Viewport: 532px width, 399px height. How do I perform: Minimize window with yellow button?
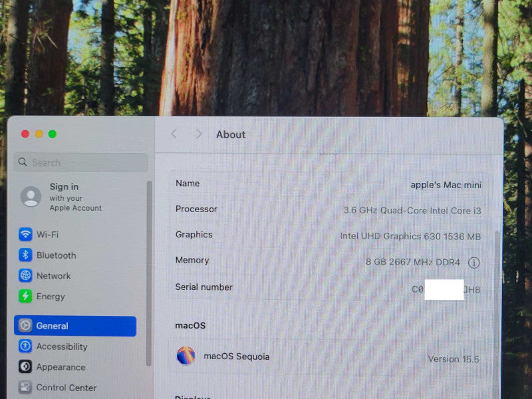click(39, 134)
